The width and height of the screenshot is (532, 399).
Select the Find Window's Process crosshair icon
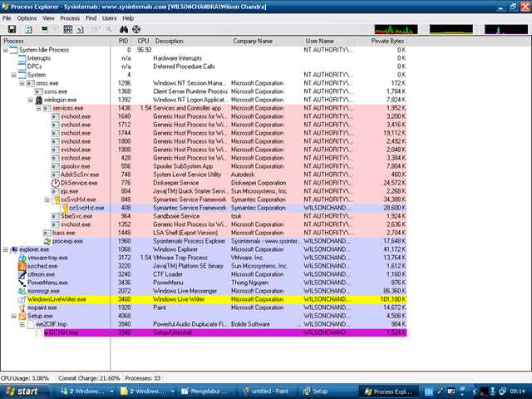136,29
